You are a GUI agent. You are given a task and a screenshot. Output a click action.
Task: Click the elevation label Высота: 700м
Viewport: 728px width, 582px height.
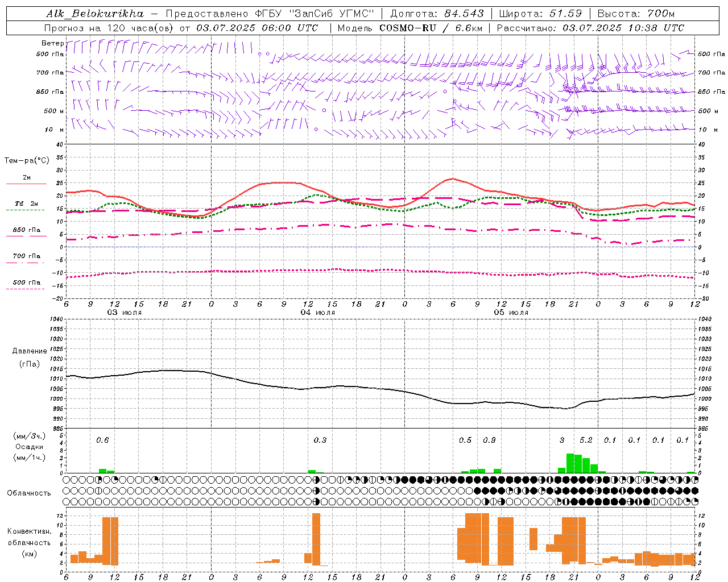(x=636, y=14)
